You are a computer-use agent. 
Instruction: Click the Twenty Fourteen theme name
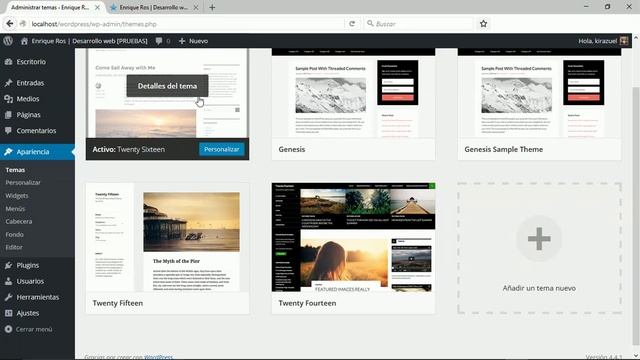pyautogui.click(x=307, y=303)
